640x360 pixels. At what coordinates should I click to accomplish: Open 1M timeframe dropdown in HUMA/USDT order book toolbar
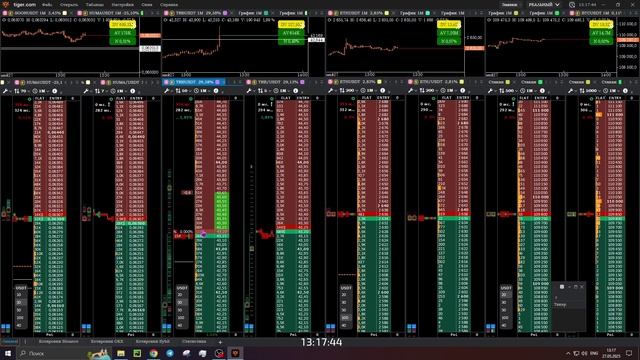point(118,91)
